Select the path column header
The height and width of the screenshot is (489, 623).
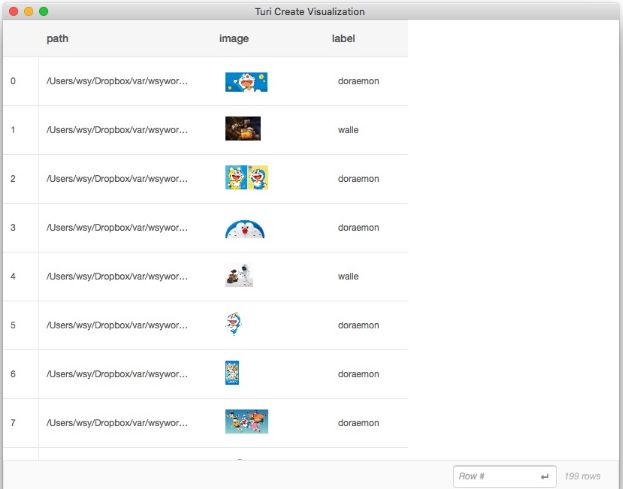(57, 39)
